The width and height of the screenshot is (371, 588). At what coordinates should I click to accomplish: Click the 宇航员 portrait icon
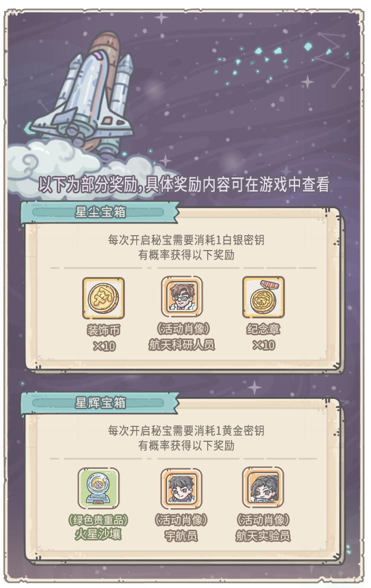pyautogui.click(x=182, y=488)
